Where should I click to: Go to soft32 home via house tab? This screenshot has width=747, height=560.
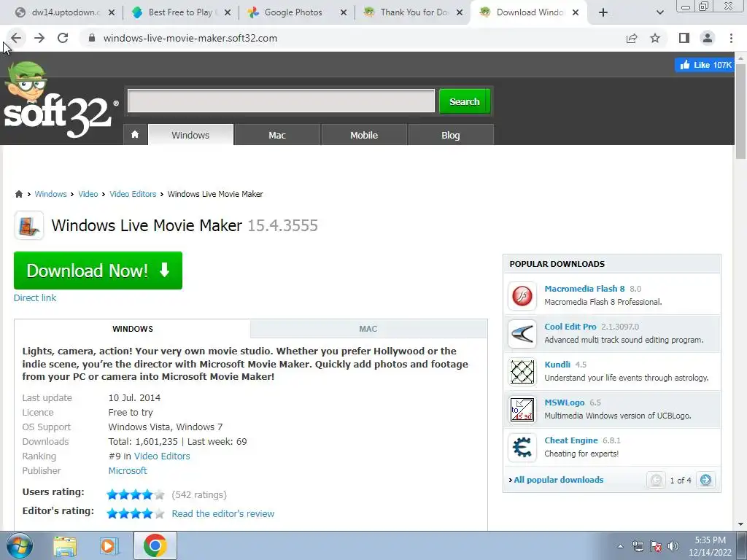coord(135,135)
